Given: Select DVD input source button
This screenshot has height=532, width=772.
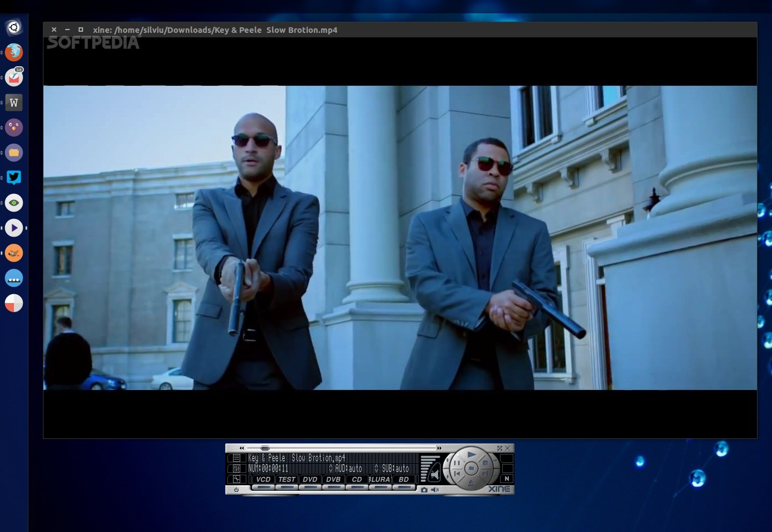Looking at the screenshot, I should 310,480.
